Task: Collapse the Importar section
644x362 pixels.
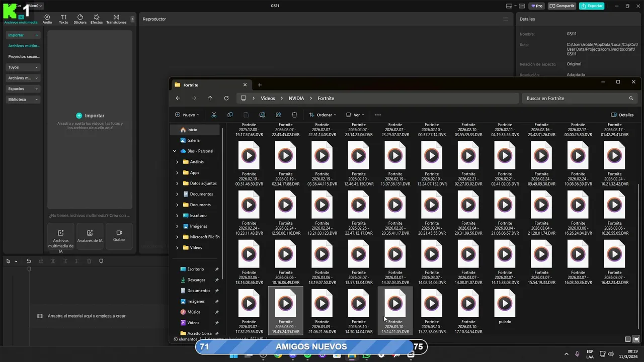Action: click(x=23, y=35)
